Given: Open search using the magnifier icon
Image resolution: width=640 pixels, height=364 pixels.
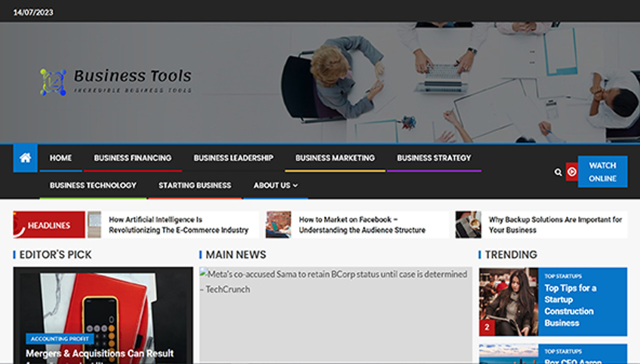Looking at the screenshot, I should 558,172.
